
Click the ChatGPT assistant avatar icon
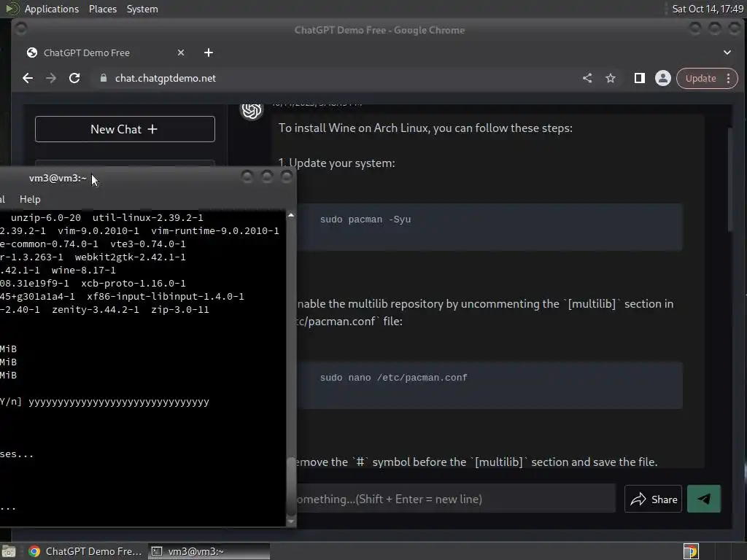point(252,110)
